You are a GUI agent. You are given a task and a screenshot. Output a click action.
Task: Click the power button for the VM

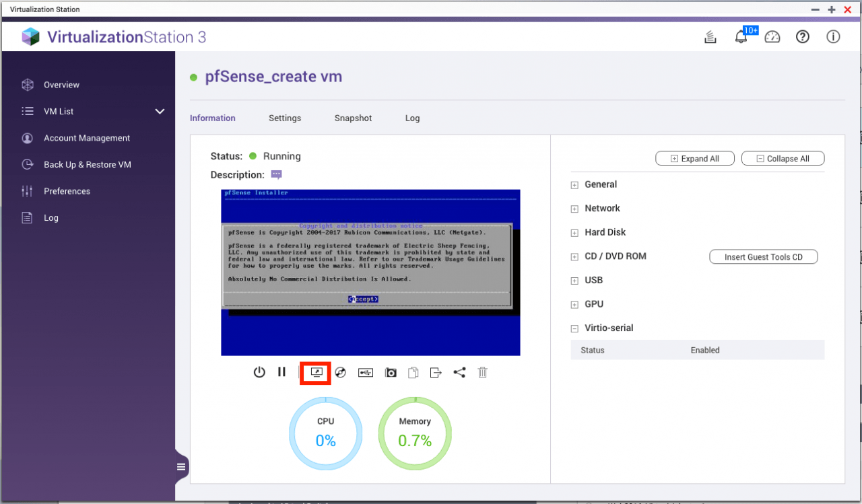(x=259, y=372)
